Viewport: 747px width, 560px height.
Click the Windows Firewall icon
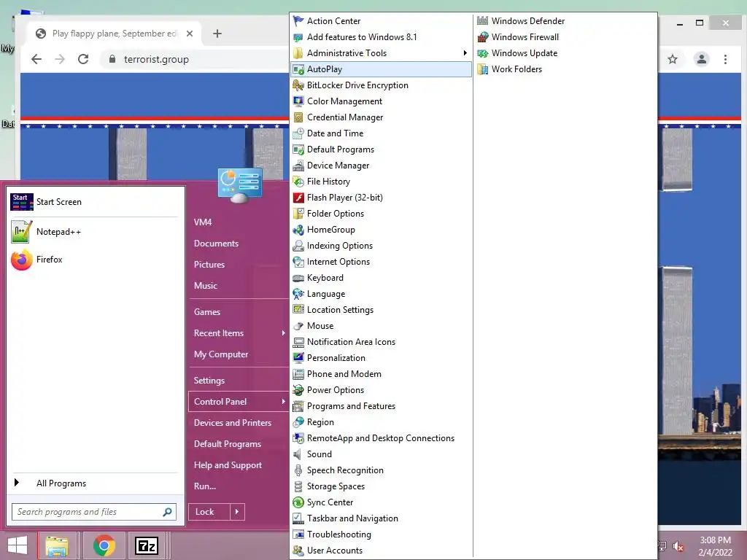(483, 37)
